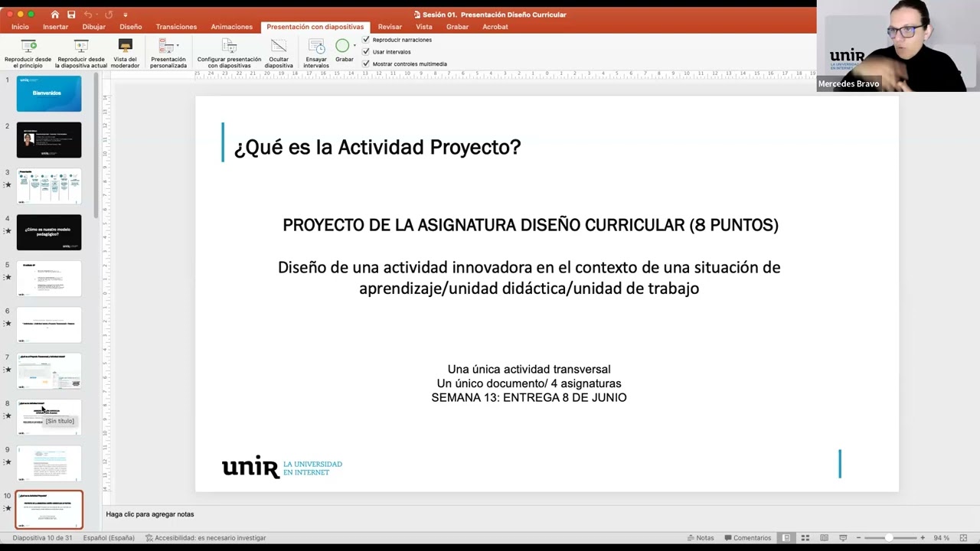Play slideshow with Reproducir desde el principio
This screenshot has height=551, width=980.
coord(28,54)
